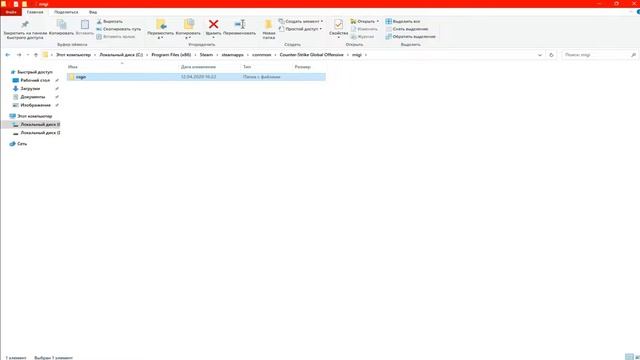
Task: Click Program Files (x86) breadcrumb
Action: (x=171, y=55)
